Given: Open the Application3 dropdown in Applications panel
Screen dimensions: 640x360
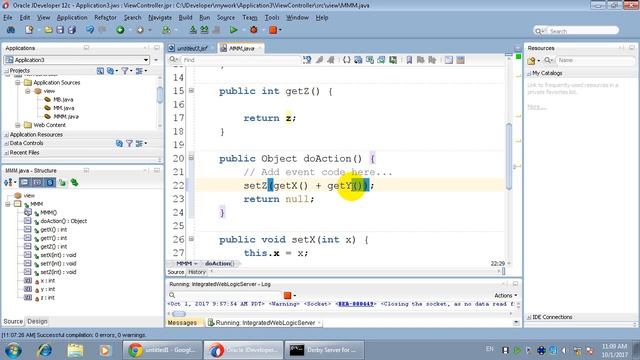Looking at the screenshot, I should click(146, 60).
